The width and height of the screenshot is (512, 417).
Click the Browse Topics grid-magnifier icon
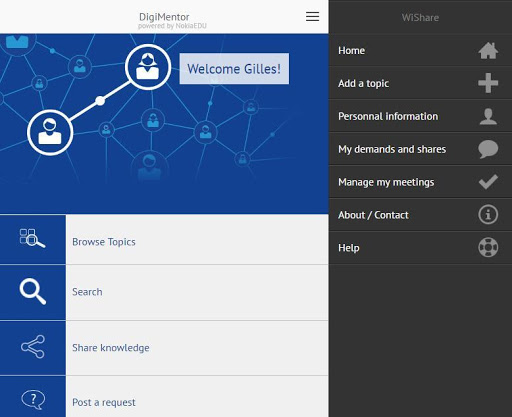click(32, 238)
